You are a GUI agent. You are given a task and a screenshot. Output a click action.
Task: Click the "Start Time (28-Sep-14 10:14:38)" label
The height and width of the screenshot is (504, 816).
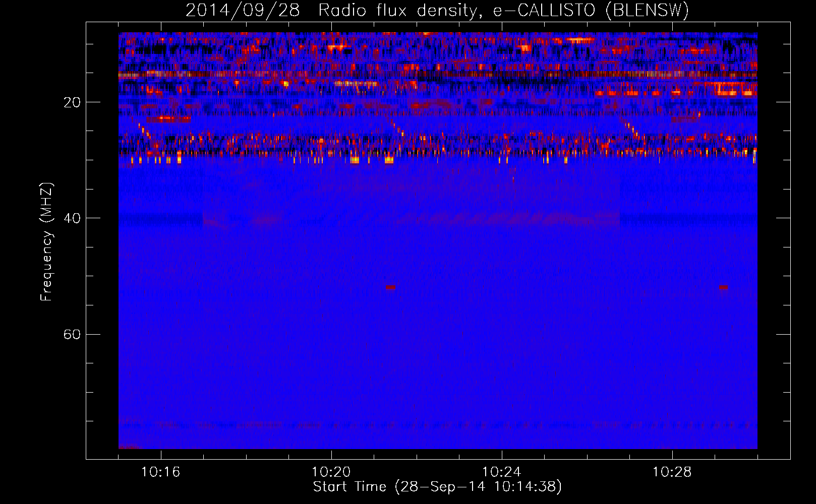click(437, 487)
